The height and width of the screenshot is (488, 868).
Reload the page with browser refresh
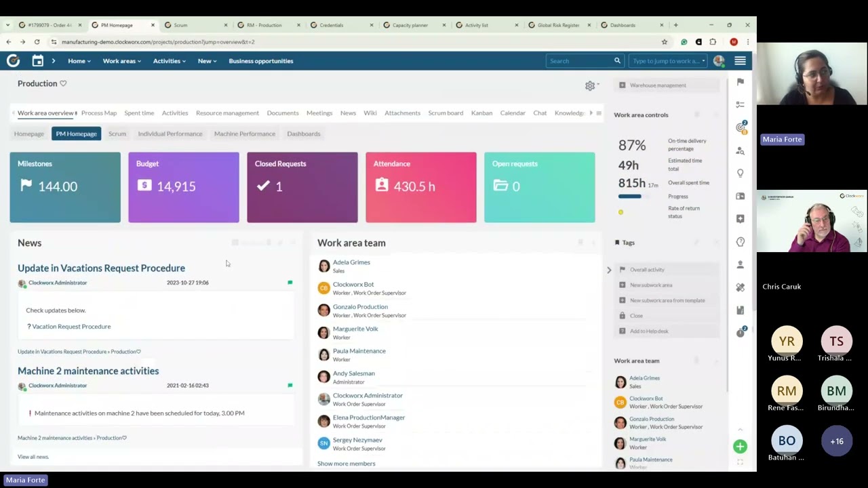[37, 42]
